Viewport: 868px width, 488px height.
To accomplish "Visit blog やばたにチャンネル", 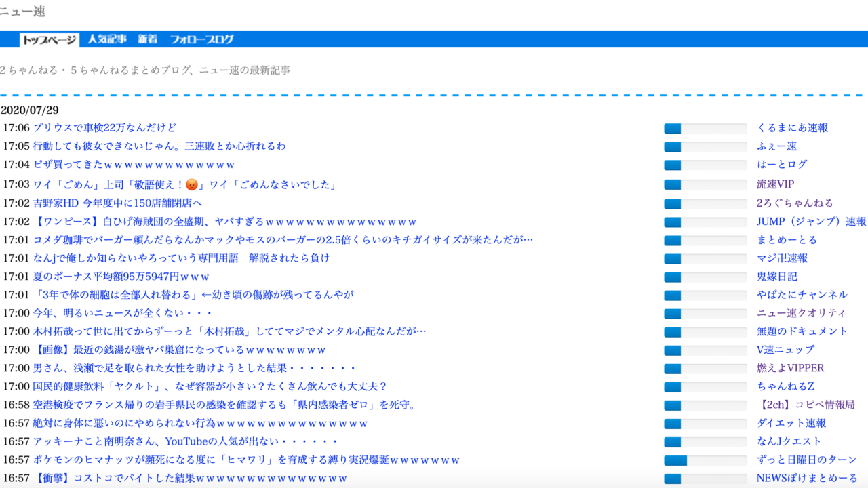I will click(x=802, y=295).
